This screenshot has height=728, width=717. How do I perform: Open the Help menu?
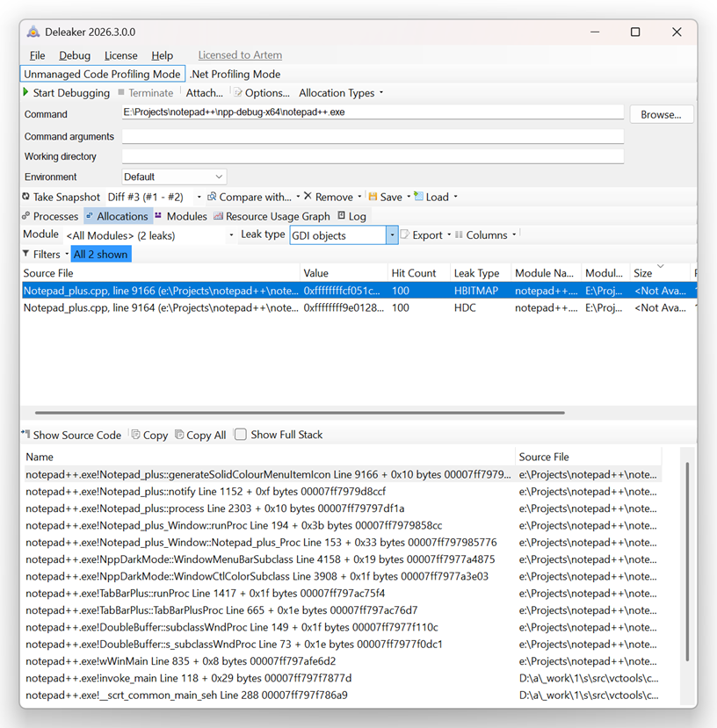point(162,55)
